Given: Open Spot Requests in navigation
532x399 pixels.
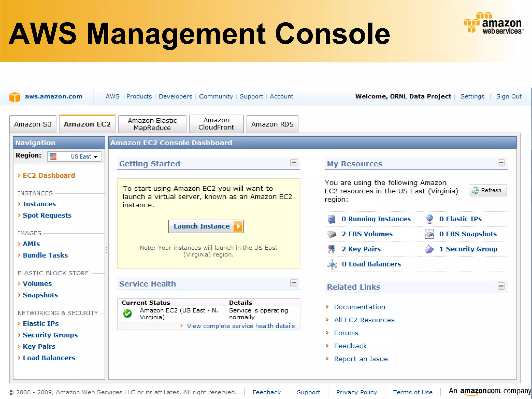Looking at the screenshot, I should tap(47, 215).
